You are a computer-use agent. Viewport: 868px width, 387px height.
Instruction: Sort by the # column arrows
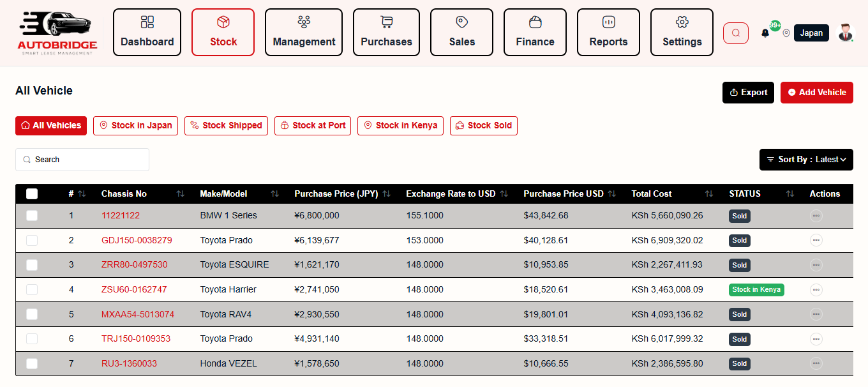(82, 194)
